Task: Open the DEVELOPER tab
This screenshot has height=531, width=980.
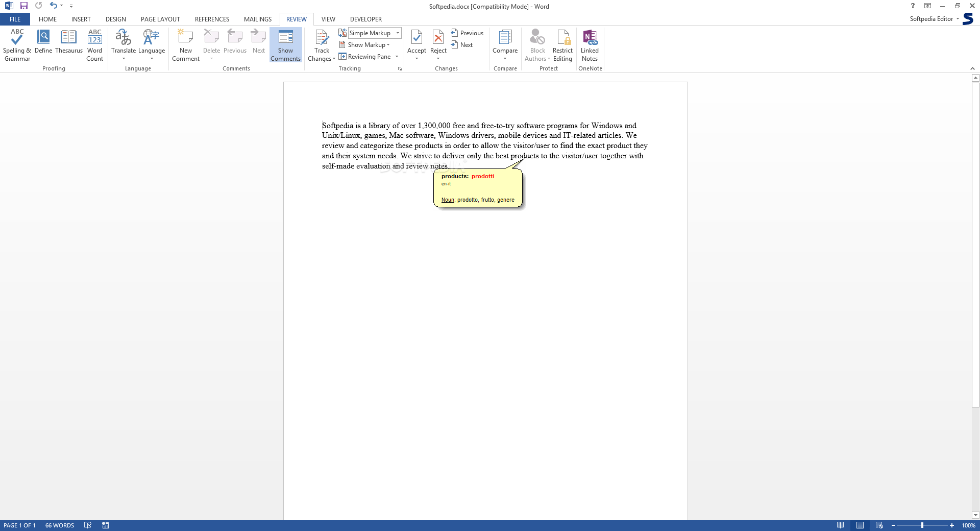Action: 366,19
